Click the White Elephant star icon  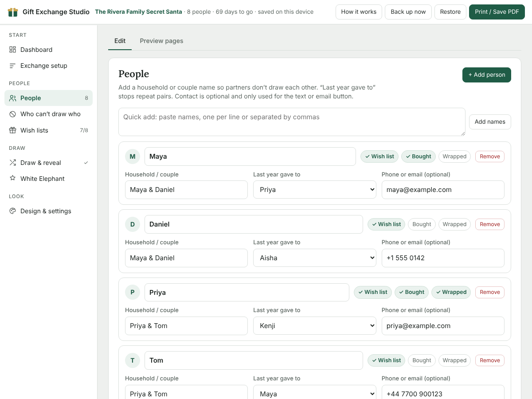pyautogui.click(x=12, y=179)
